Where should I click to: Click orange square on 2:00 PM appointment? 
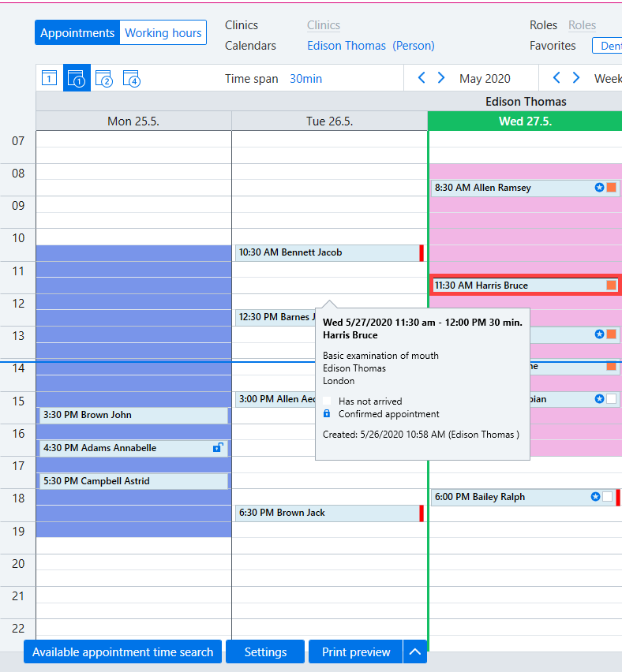coord(611,367)
